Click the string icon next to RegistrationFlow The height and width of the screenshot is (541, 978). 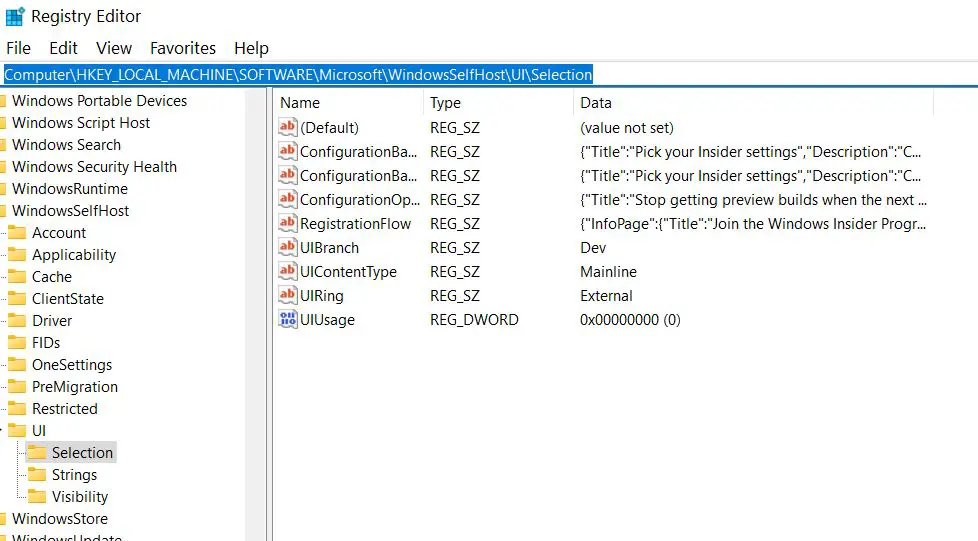(x=288, y=223)
